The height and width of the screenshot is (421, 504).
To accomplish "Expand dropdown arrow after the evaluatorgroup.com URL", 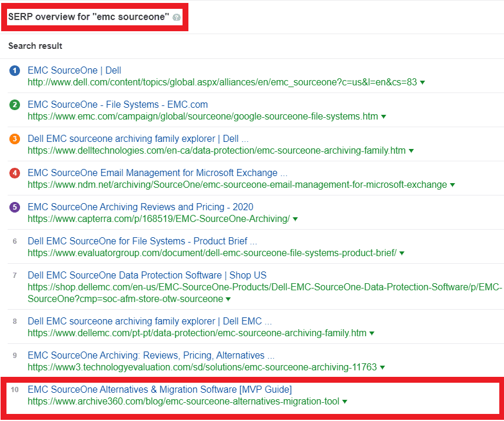I will pos(402,253).
